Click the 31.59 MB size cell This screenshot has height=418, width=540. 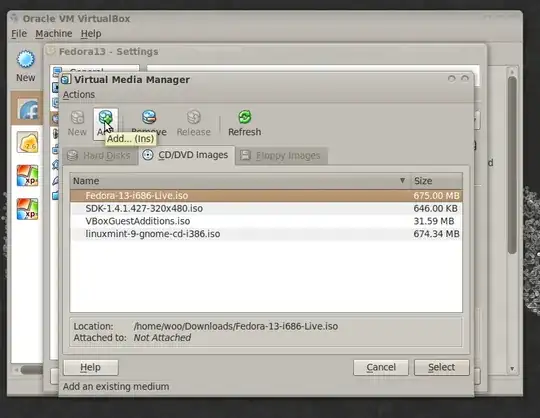tap(434, 221)
